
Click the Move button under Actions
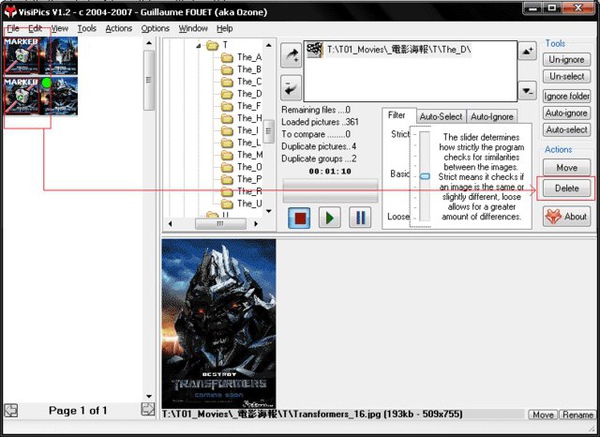tap(566, 168)
